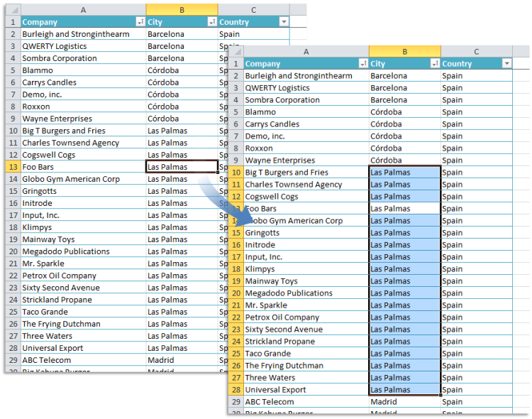Click 'Mainway Toys' in front sheet
The height and width of the screenshot is (419, 532).
pos(306,281)
